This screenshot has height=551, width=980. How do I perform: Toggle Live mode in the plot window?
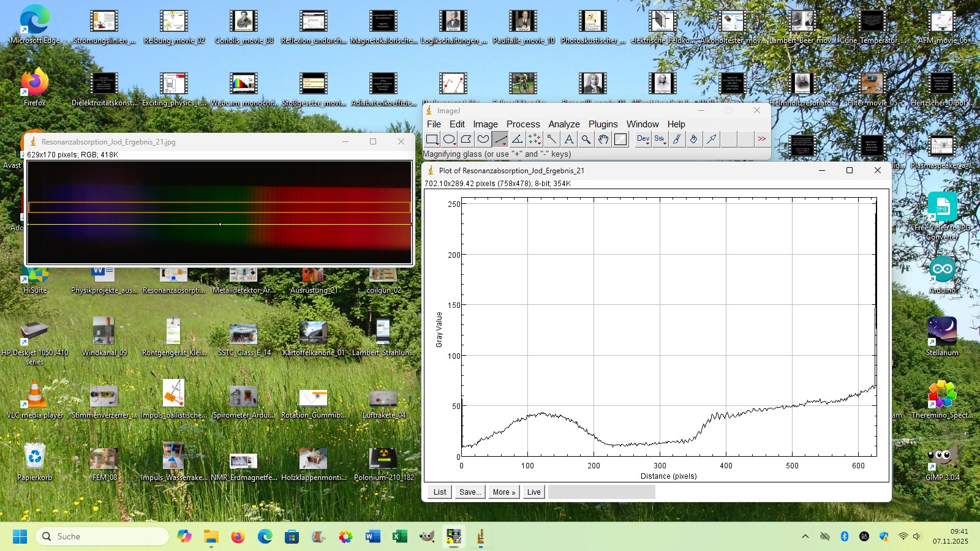pos(533,492)
